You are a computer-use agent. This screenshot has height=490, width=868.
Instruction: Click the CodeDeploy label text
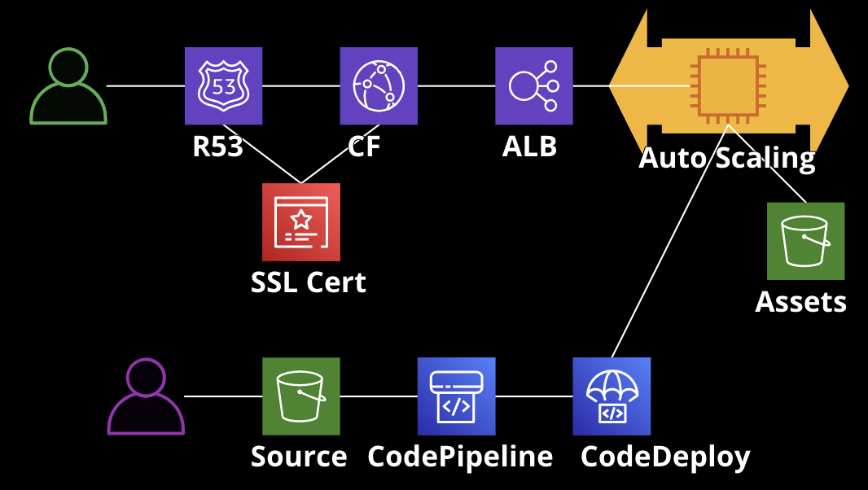(665, 457)
